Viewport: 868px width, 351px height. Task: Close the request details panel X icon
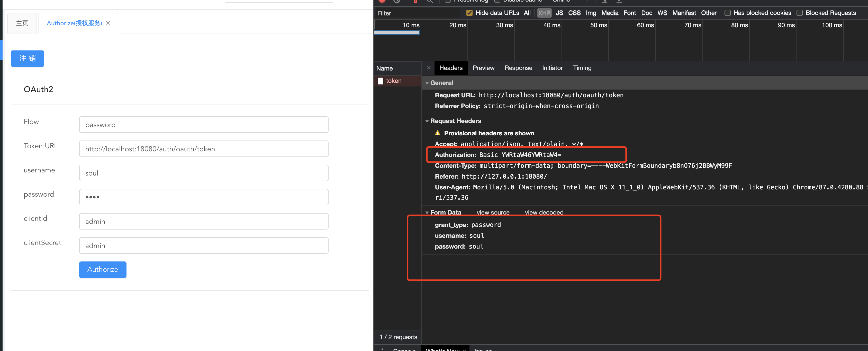point(429,68)
